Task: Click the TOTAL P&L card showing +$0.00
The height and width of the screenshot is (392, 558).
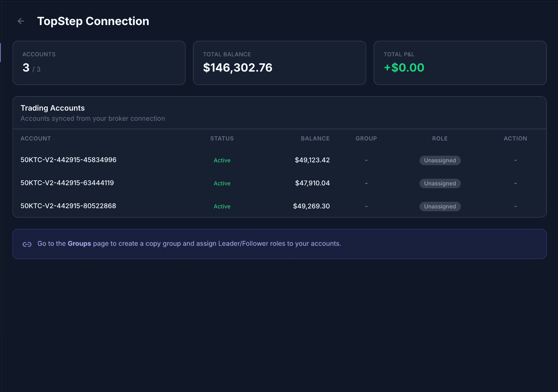Action: [x=460, y=63]
